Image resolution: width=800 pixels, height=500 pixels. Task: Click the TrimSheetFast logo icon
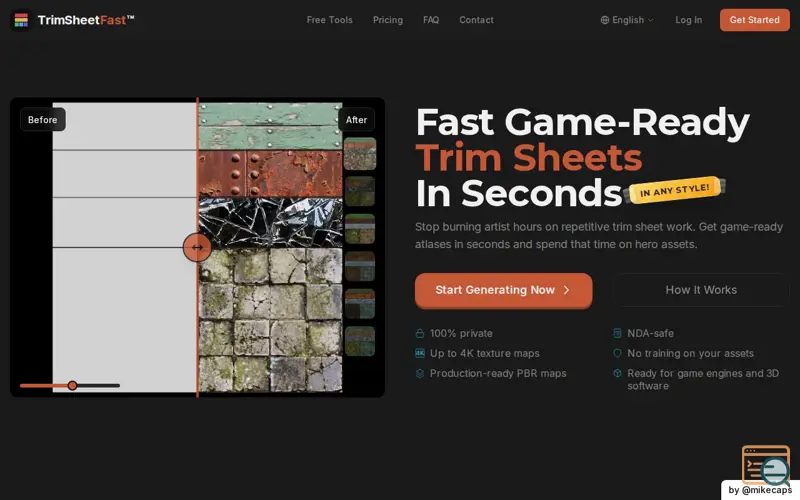click(x=21, y=20)
